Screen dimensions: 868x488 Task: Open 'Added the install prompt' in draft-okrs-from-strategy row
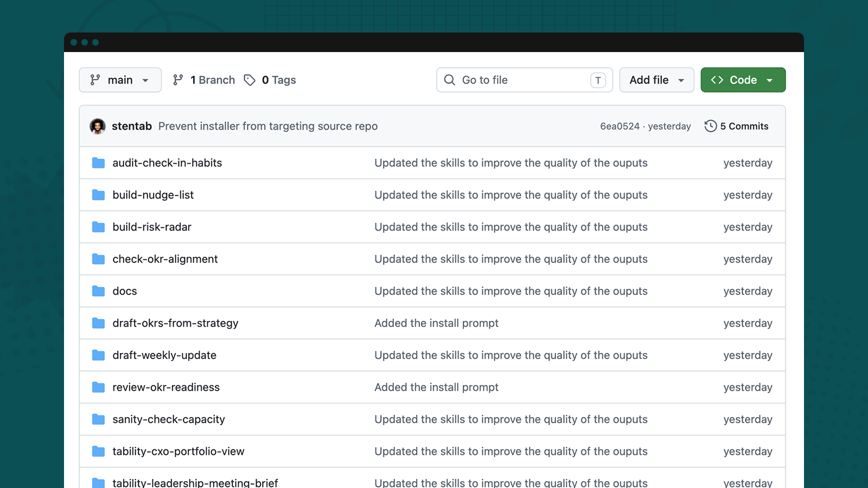coord(436,323)
